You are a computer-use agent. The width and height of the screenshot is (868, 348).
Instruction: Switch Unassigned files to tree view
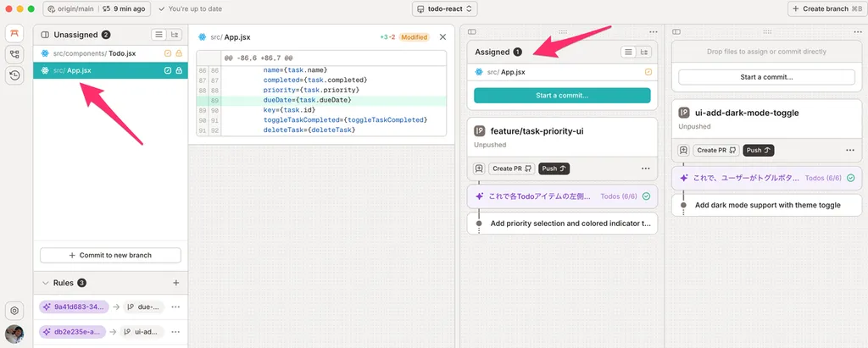[175, 35]
